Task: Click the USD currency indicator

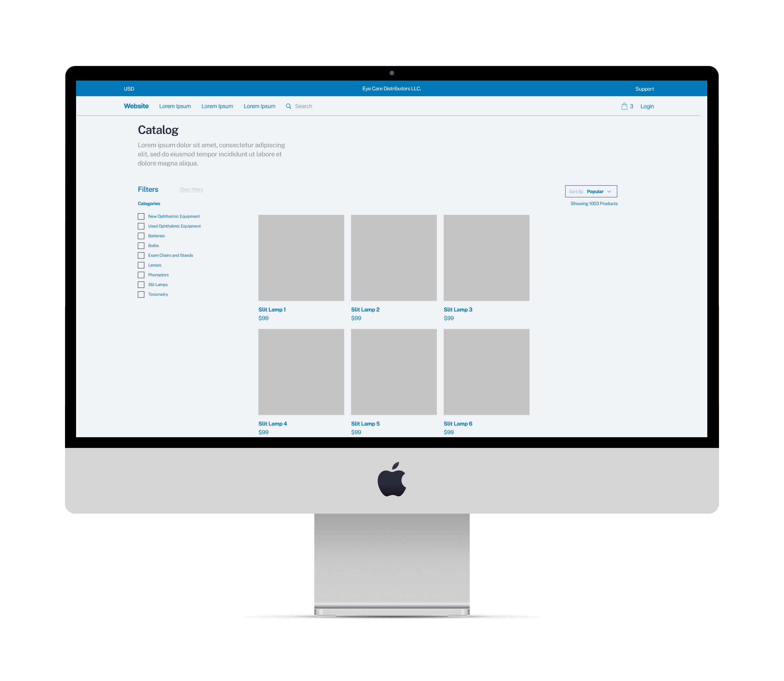Action: [x=130, y=89]
